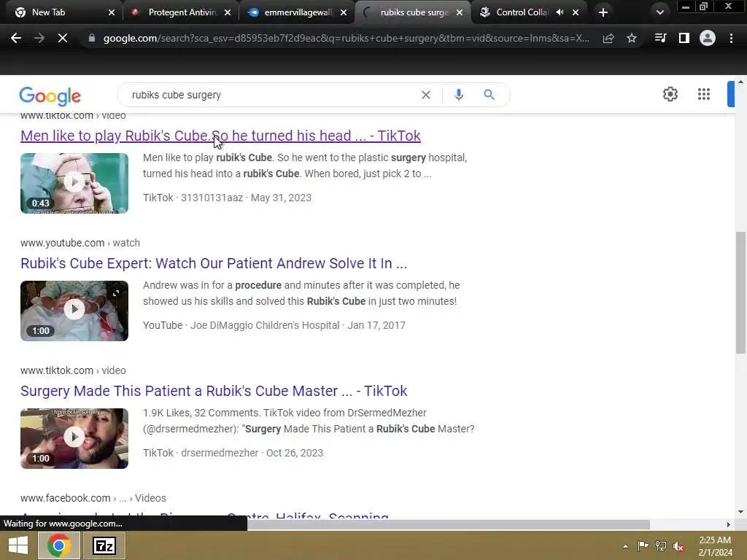
Task: Close the Control Collab tab
Action: [576, 12]
